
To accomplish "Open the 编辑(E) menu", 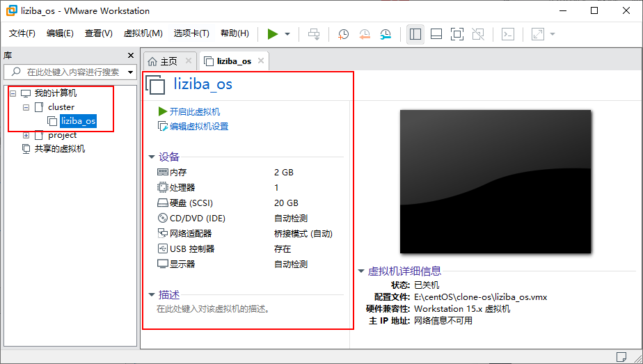I will [x=60, y=33].
